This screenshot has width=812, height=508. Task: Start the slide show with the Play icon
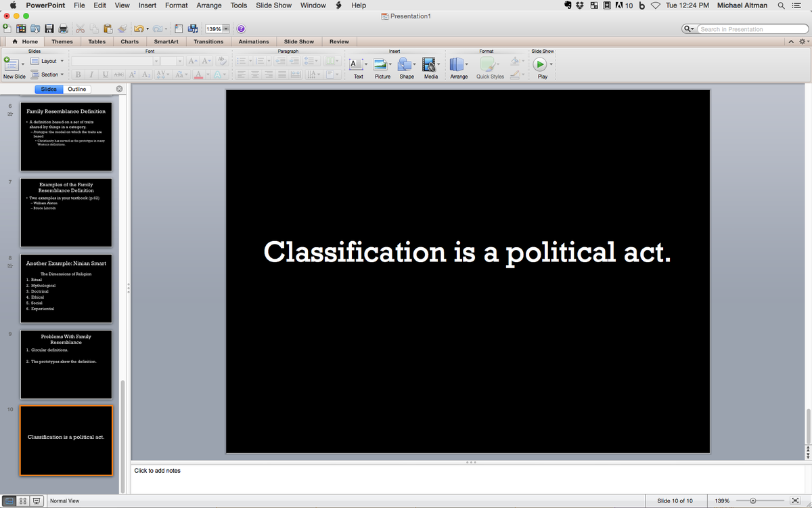point(540,64)
